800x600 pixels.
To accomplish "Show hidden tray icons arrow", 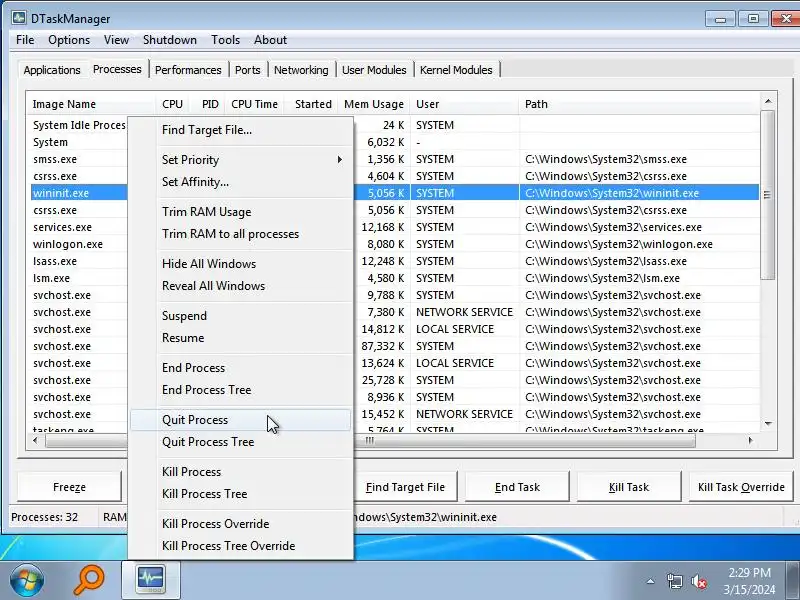I will [x=651, y=581].
